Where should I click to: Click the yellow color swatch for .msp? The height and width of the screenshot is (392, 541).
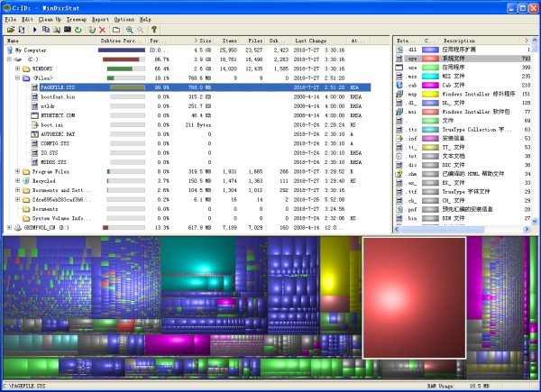click(428, 93)
